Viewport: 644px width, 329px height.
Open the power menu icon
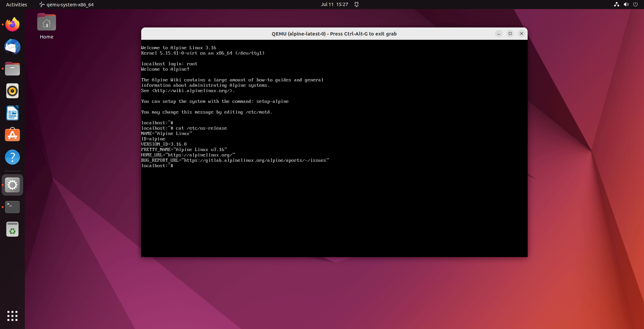tap(635, 4)
